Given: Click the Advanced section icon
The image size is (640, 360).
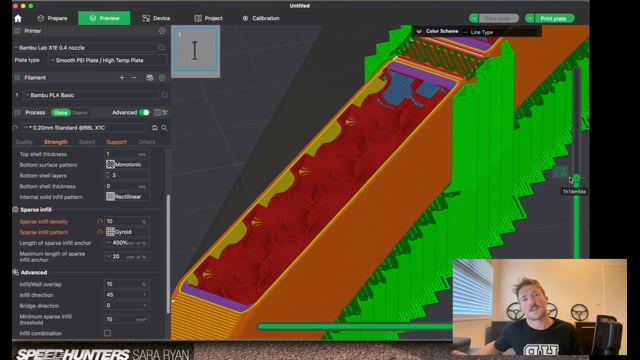Looking at the screenshot, I should 16,272.
